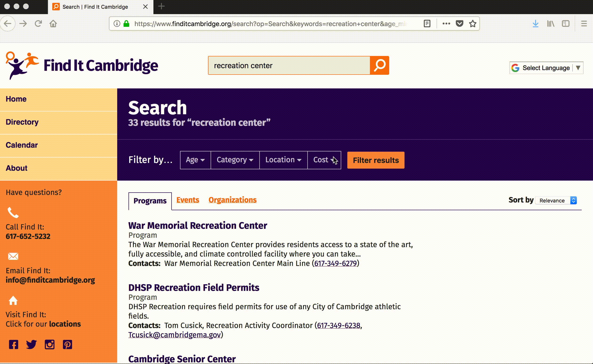593x364 pixels.
Task: Click the house icon in sidebar
Action: tap(13, 301)
